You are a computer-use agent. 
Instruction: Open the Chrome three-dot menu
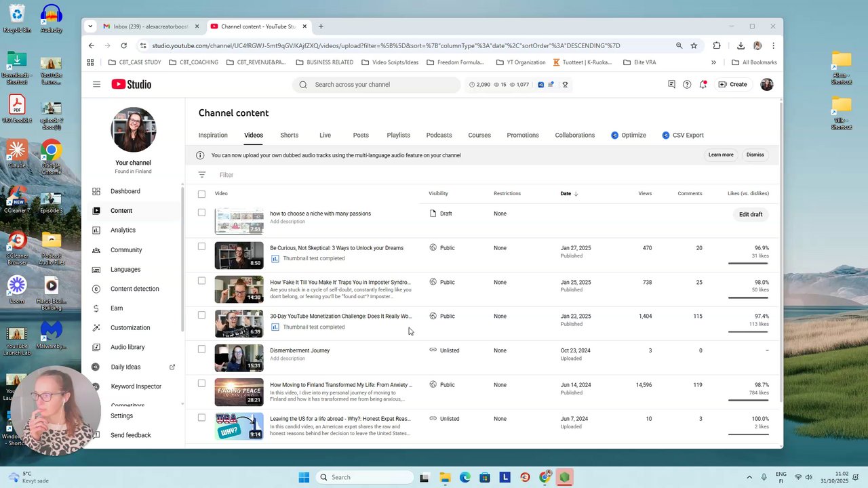[773, 45]
